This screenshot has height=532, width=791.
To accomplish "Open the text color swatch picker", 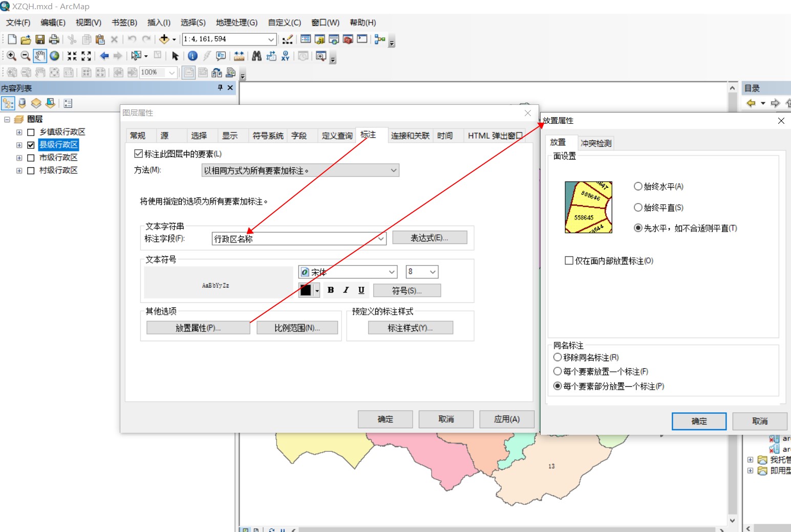I will point(317,290).
